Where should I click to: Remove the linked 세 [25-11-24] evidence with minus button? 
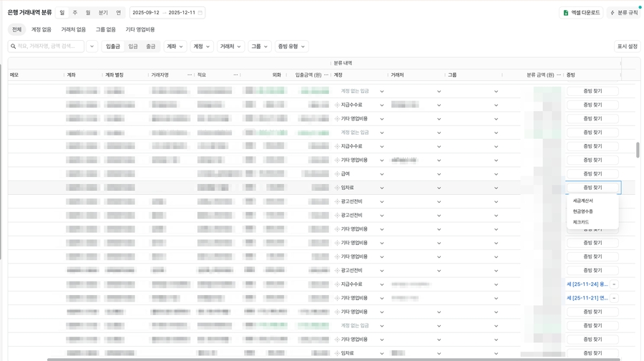click(614, 284)
